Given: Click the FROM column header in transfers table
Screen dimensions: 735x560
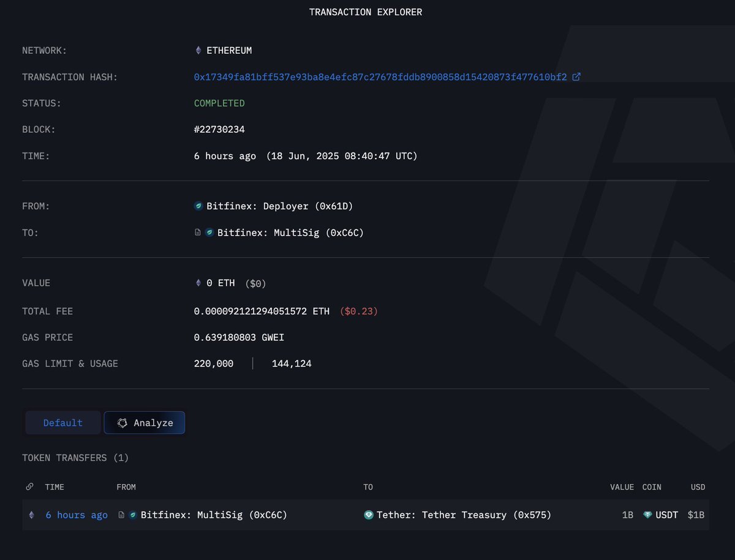Looking at the screenshot, I should (126, 487).
